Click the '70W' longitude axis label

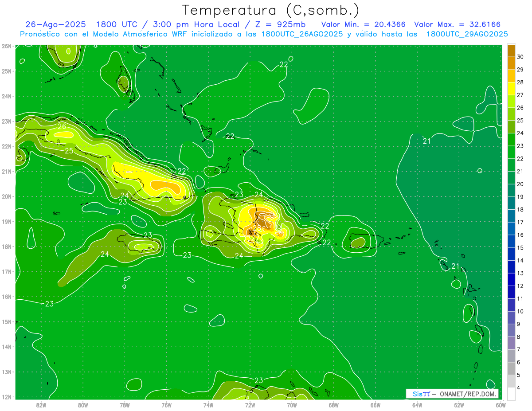[x=292, y=405]
